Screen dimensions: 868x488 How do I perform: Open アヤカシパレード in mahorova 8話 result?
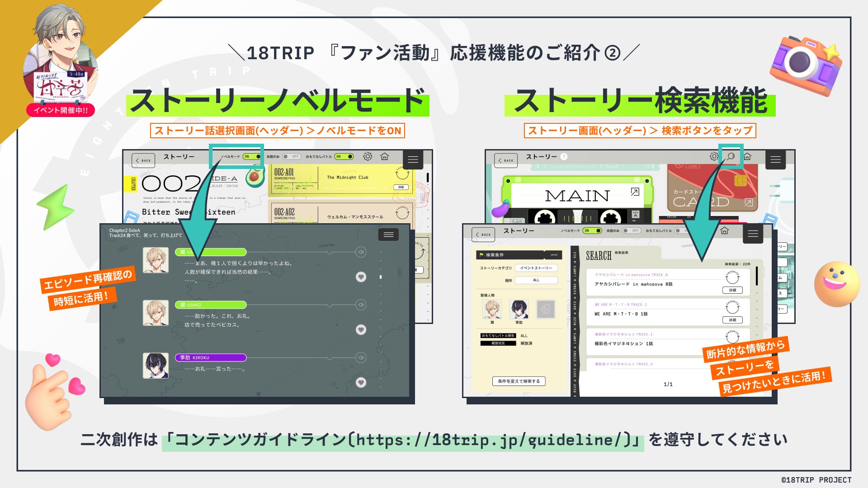point(668,282)
